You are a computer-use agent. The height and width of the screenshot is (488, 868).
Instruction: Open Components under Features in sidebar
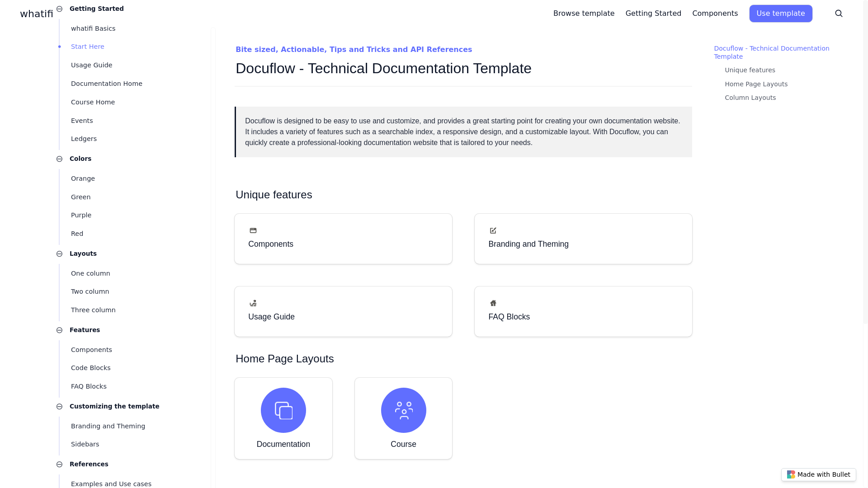point(91,350)
